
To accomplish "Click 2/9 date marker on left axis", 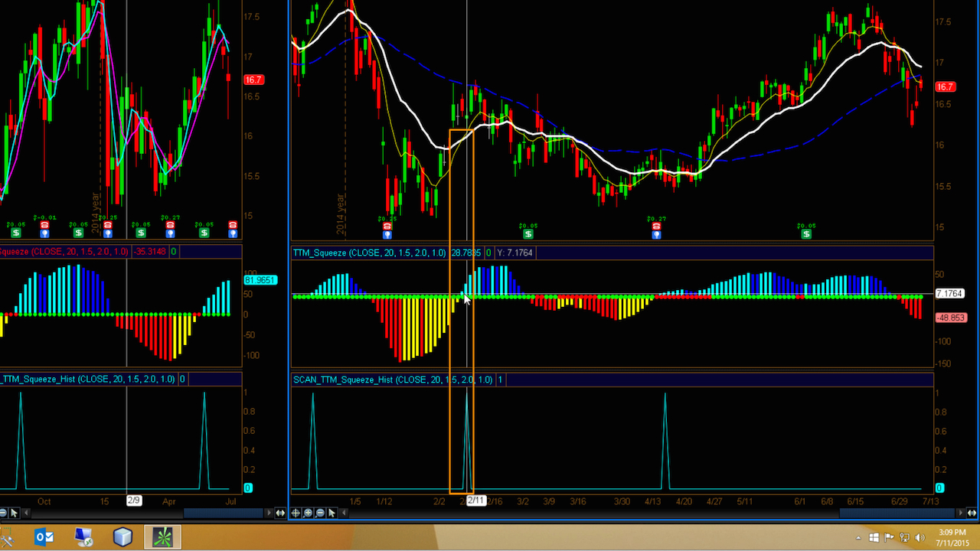I will (x=134, y=500).
